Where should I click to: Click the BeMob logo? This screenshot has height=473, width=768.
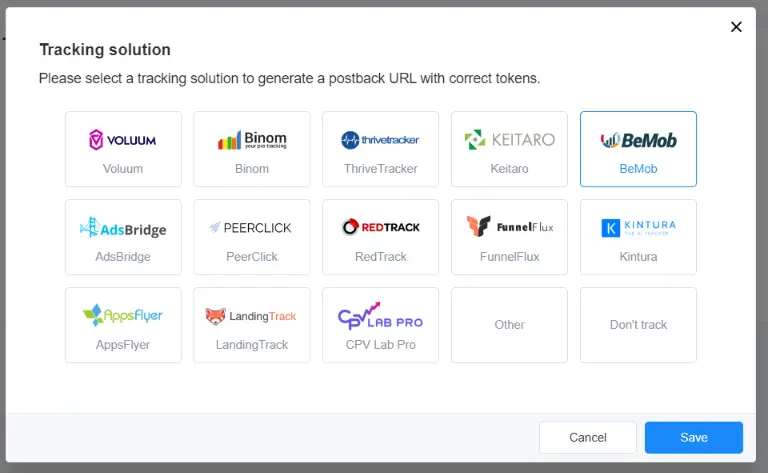638,140
